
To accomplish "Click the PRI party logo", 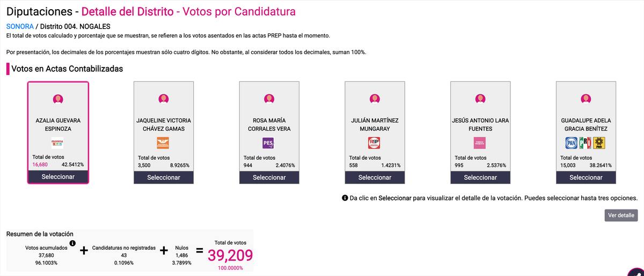I will (x=585, y=143).
